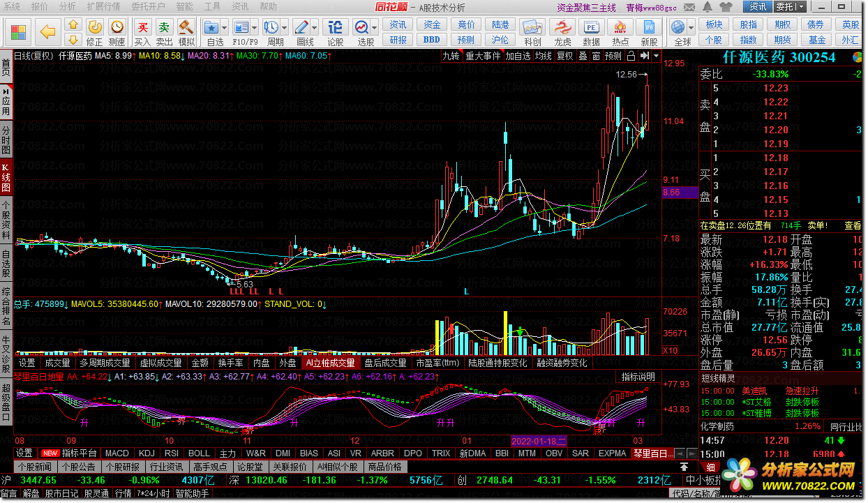The width and height of the screenshot is (868, 503).
Task: Open the 热点 hot flame icon
Action: (620, 27)
